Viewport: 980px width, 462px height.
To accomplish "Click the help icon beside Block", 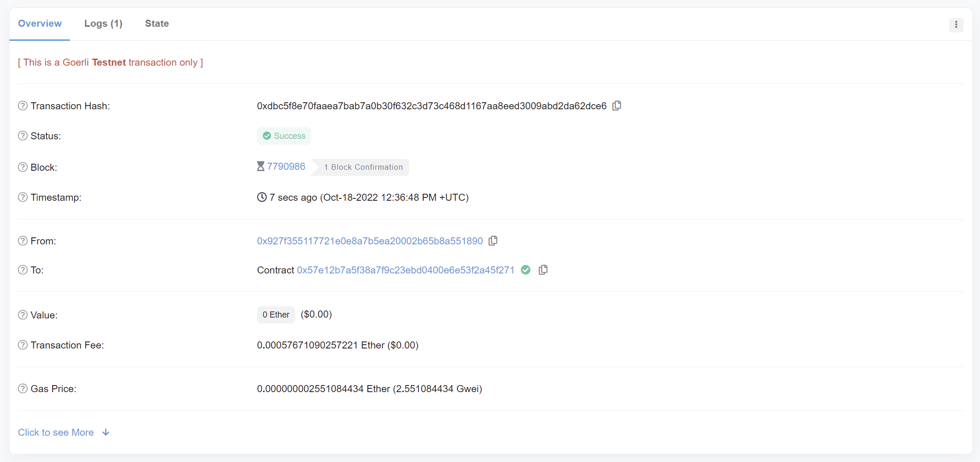I will [x=23, y=167].
